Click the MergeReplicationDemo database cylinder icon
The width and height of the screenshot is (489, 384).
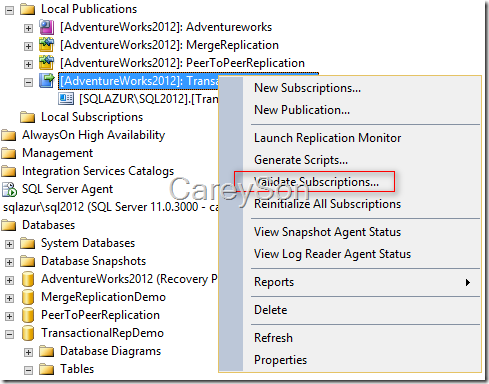click(x=28, y=297)
